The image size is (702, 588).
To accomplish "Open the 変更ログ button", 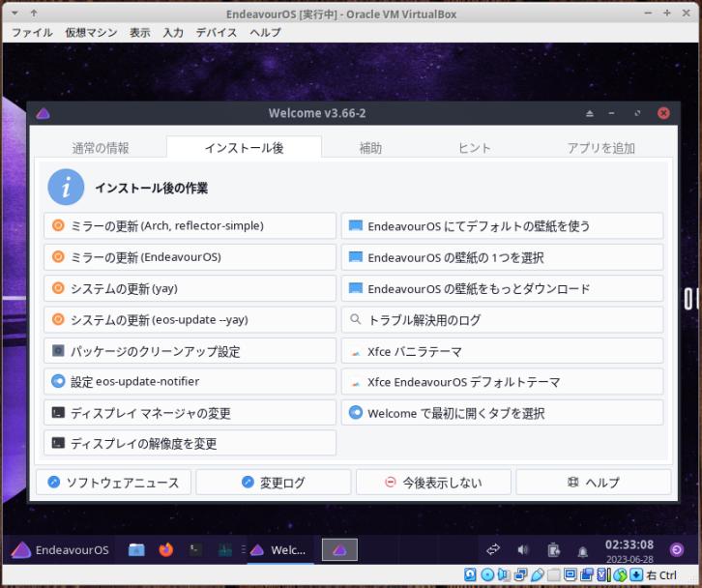I will (x=273, y=482).
